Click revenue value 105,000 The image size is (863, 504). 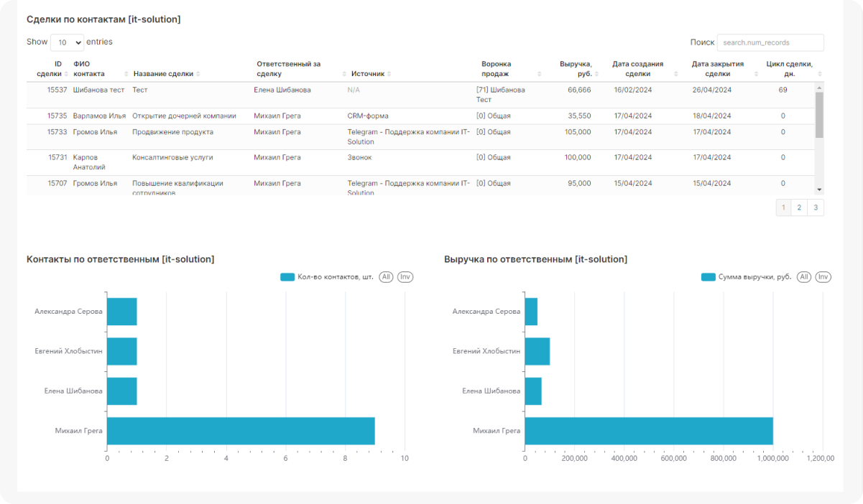[578, 132]
